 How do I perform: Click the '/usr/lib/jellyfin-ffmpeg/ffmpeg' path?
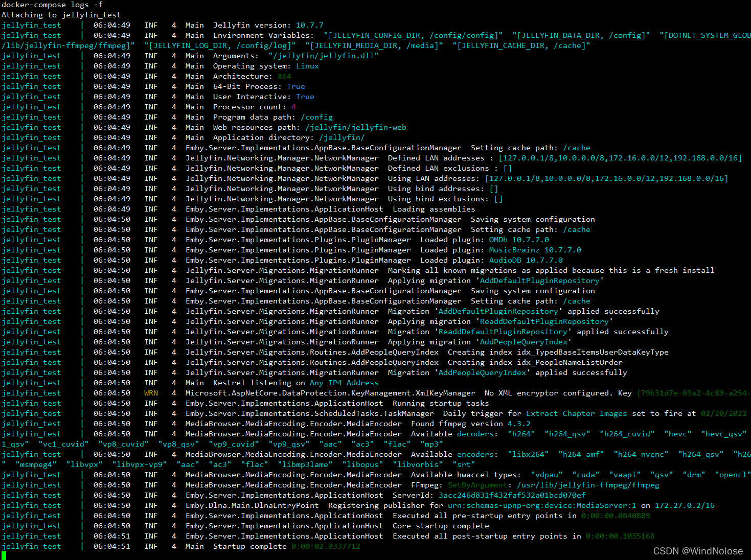[x=588, y=485]
